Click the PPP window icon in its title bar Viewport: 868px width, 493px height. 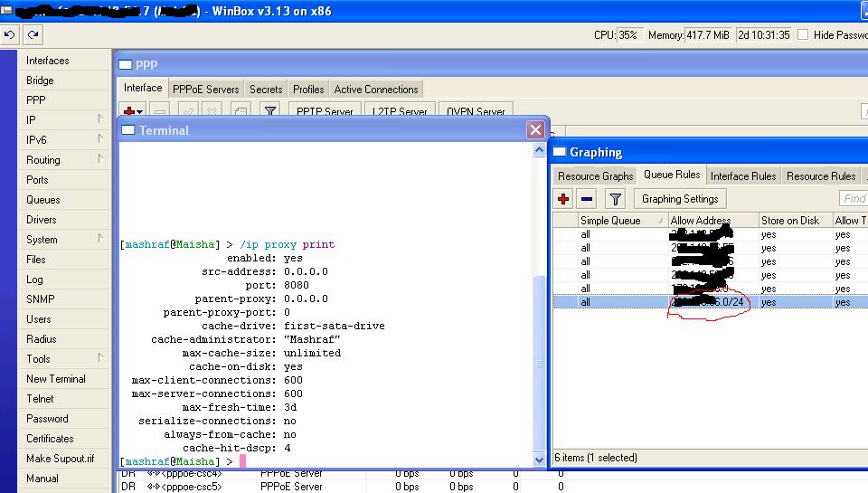click(x=125, y=65)
